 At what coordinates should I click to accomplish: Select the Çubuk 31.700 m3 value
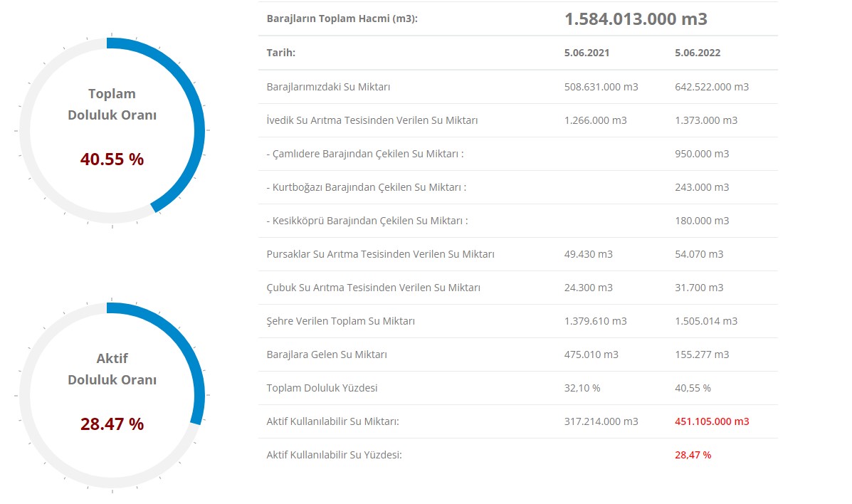pos(699,288)
